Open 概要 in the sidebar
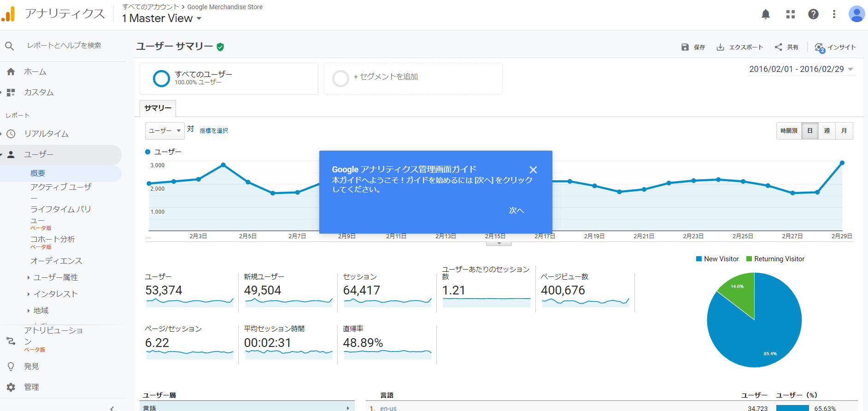 click(x=38, y=173)
